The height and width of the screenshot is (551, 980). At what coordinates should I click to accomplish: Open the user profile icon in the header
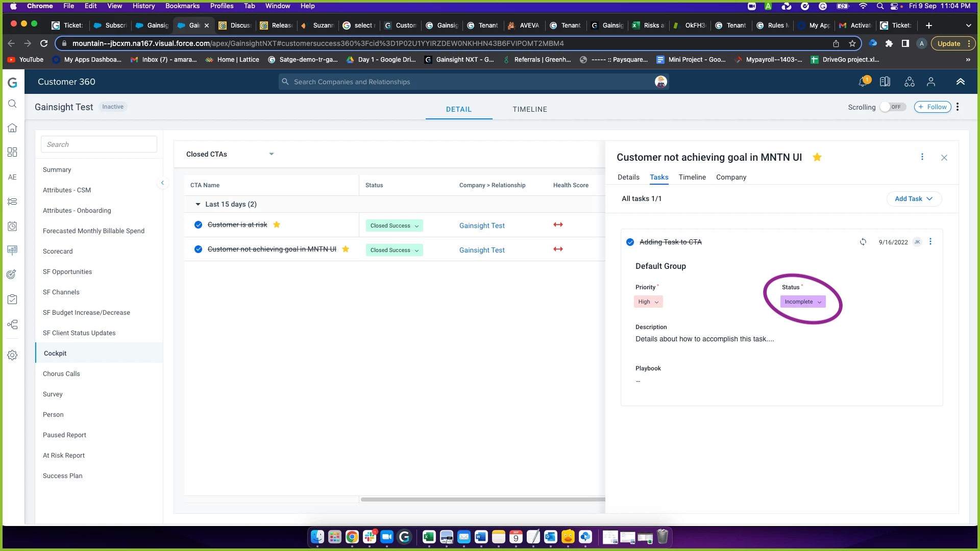pos(931,82)
